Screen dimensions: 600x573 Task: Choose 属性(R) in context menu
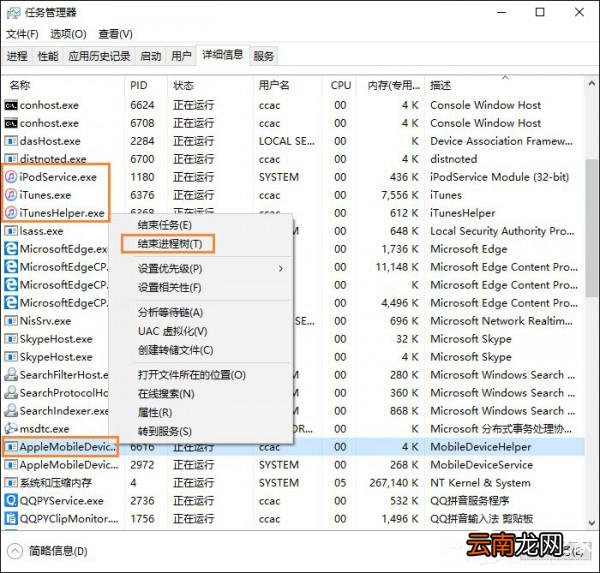(155, 412)
